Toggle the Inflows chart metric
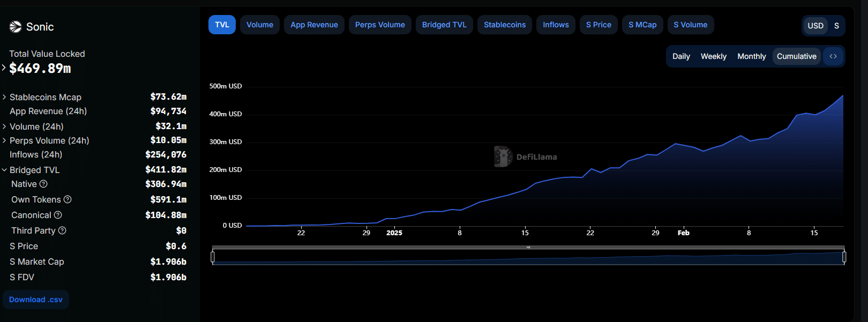Screen dimensions: 868x322 pyautogui.click(x=556, y=25)
